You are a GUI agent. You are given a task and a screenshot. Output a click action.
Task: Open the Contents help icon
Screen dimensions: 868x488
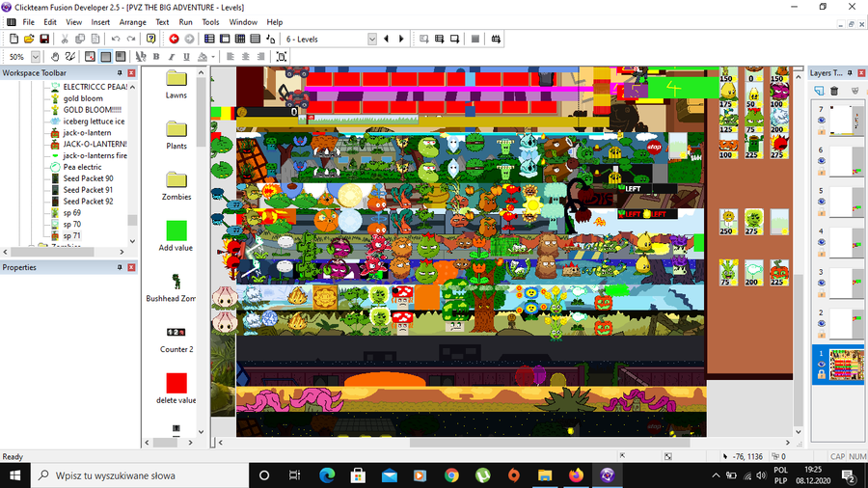click(150, 39)
